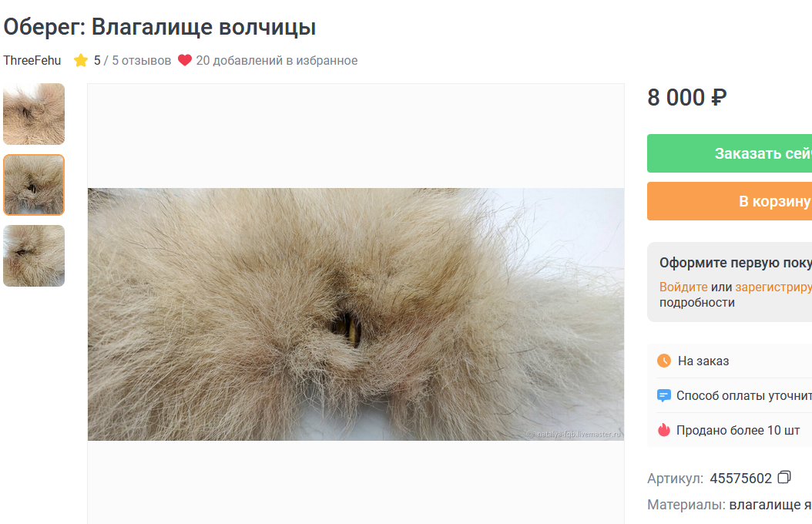812x524 pixels.
Task: Click the green Заказать сейчас button
Action: point(729,153)
